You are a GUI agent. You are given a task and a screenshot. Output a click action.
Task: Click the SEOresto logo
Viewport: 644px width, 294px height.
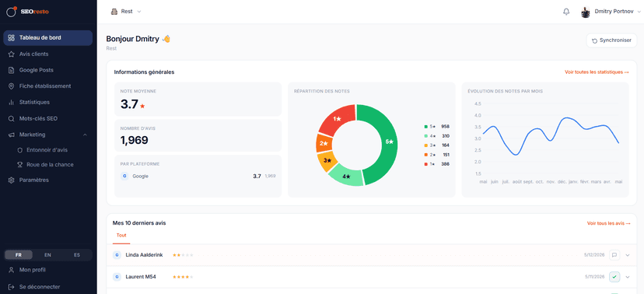[27, 12]
